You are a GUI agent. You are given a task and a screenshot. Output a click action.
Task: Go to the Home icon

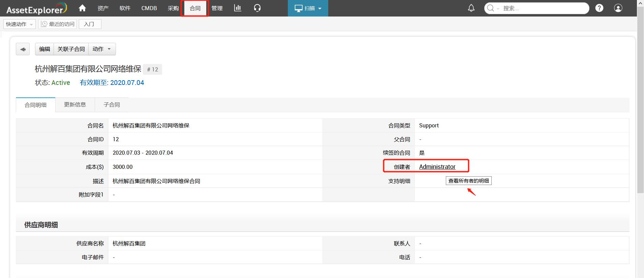[x=82, y=8]
